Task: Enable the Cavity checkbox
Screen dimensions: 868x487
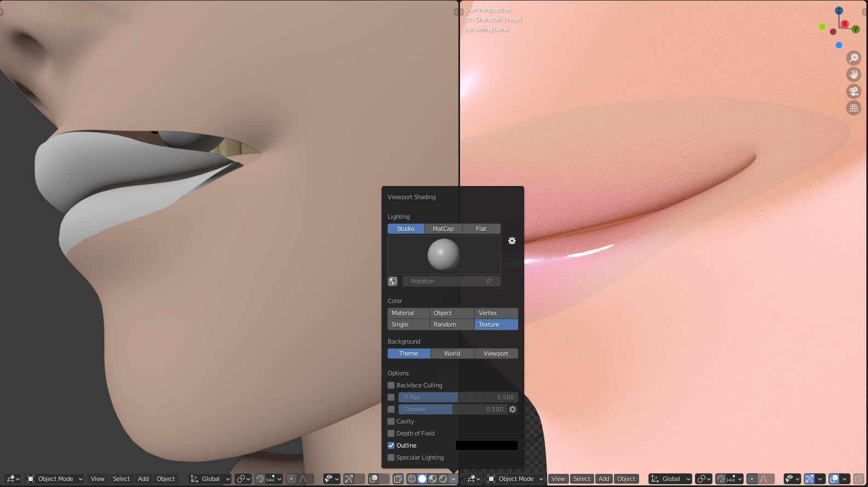Action: (x=391, y=421)
